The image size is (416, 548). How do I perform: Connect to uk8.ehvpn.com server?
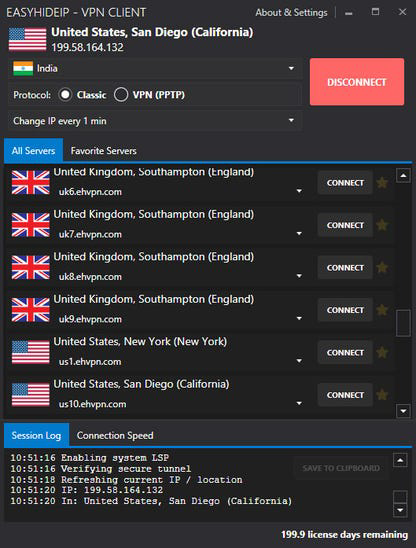pyautogui.click(x=345, y=268)
